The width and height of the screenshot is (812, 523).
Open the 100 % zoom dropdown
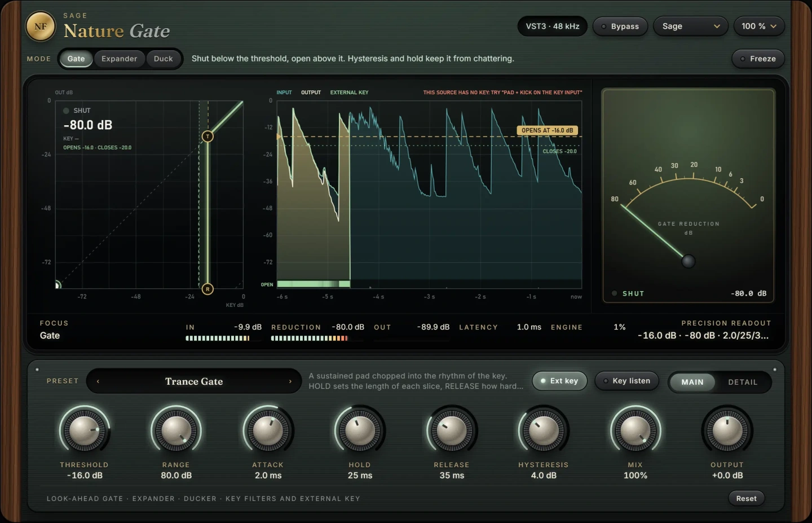click(759, 27)
